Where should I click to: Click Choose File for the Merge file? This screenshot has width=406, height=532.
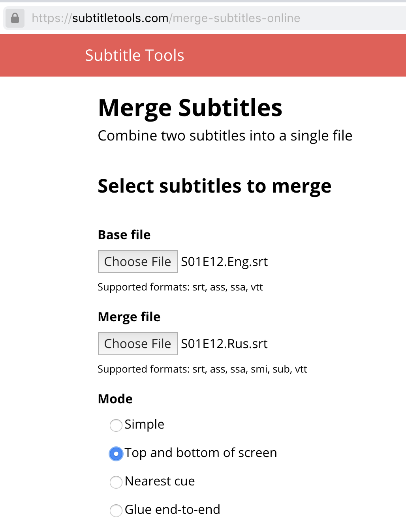coord(137,344)
